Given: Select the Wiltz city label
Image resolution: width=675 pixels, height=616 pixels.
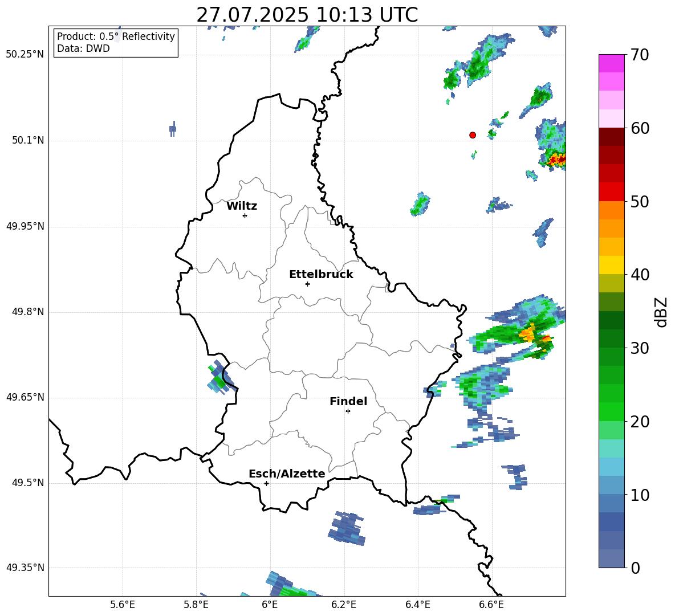Looking at the screenshot, I should (242, 206).
